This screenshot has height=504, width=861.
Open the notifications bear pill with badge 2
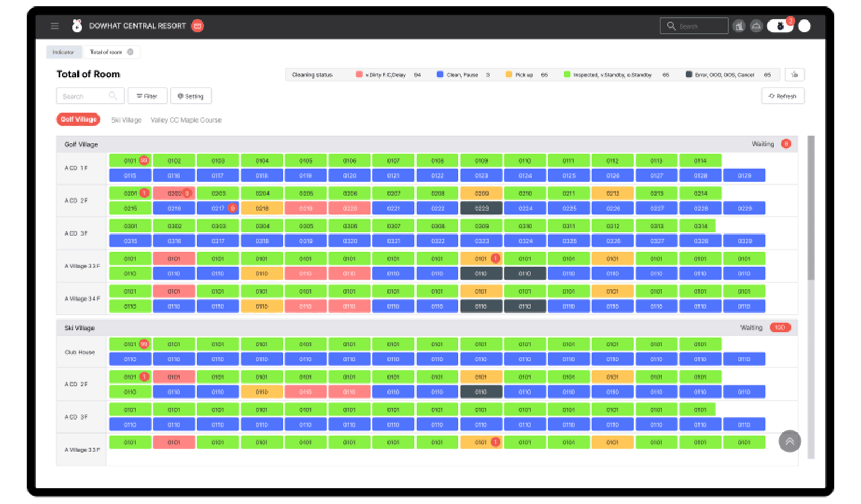[780, 25]
